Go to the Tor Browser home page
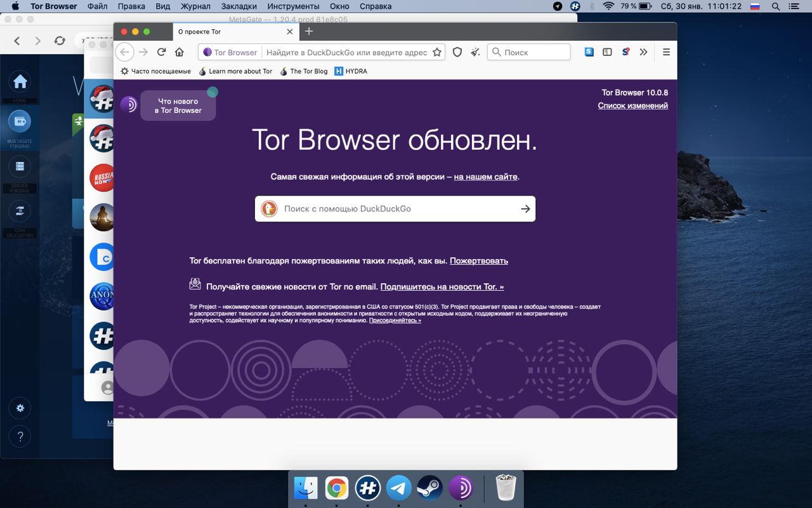The image size is (812, 508). [x=180, y=52]
